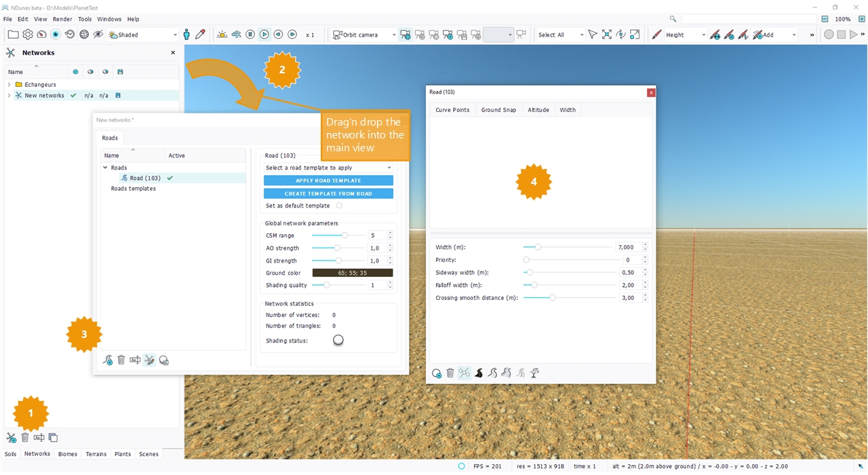The height and width of the screenshot is (475, 868).
Task: Click the add road icon in New networks
Action: pos(107,360)
